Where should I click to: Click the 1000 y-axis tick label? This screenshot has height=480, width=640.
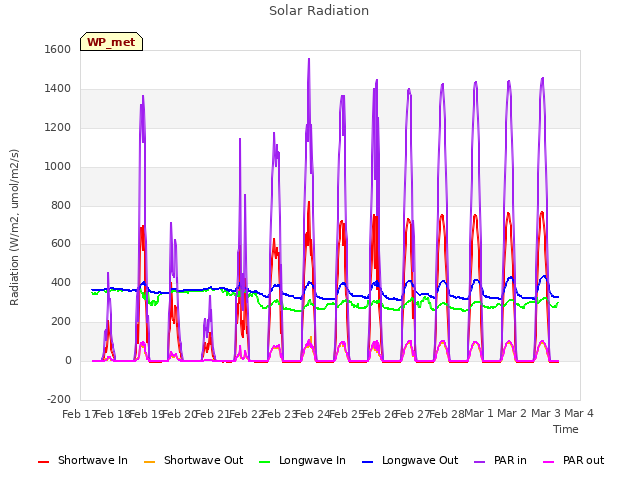[x=58, y=166]
